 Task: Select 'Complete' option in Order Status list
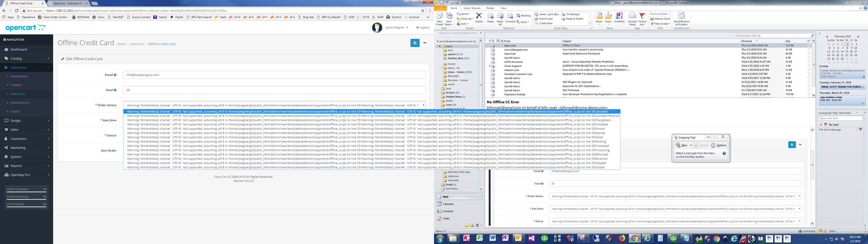pos(372,124)
